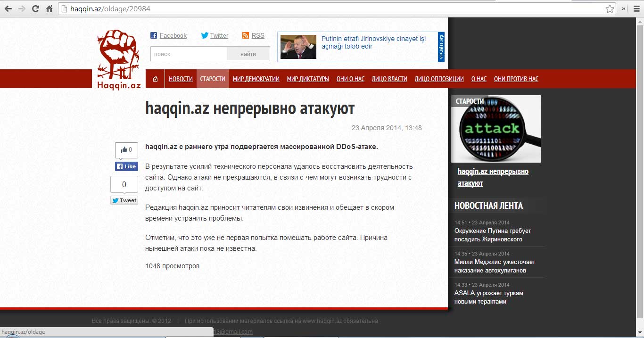Image resolution: width=644 pixels, height=338 pixels.
Task: Open the МИР ДИКТАТУРЫ menu item
Action: pos(308,79)
